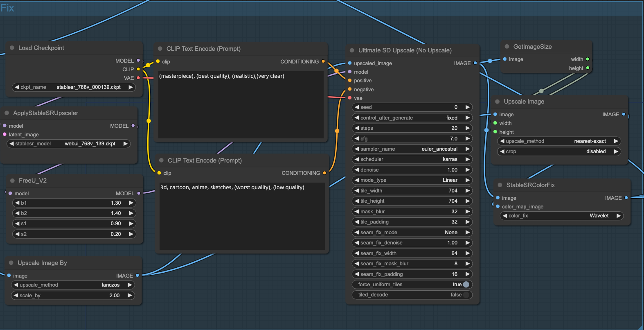Image resolution: width=644 pixels, height=330 pixels.
Task: Collapse the Load Checkpoint node via its dot
Action: click(12, 48)
